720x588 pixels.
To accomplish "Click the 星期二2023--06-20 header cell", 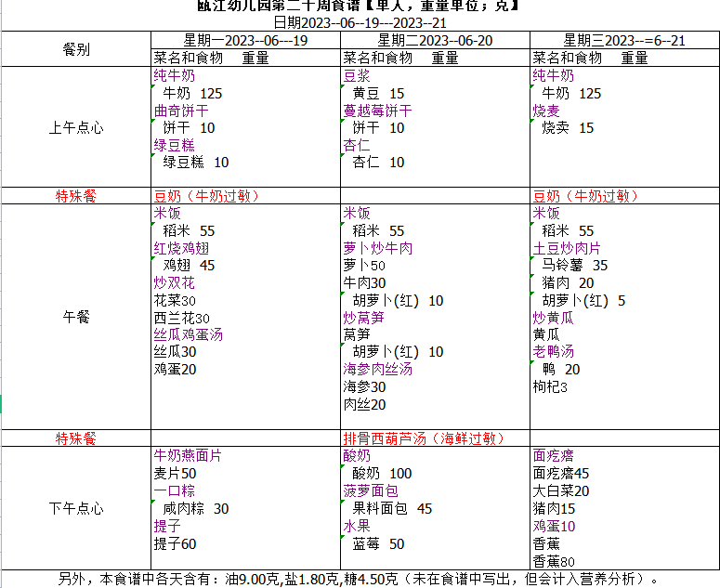I will (x=435, y=40).
